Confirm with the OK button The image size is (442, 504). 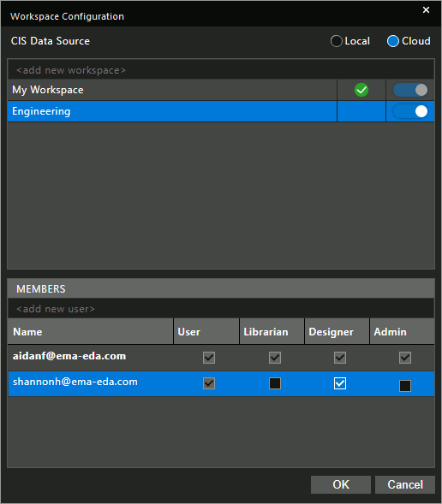point(341,484)
